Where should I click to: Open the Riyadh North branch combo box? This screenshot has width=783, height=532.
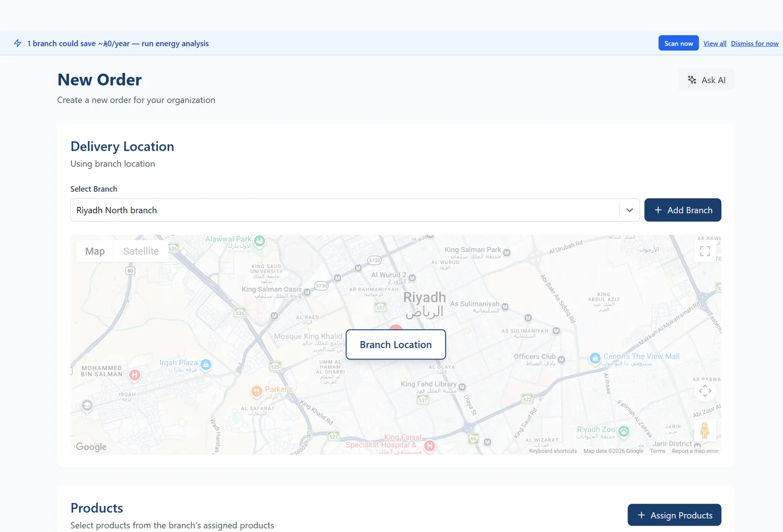355,210
